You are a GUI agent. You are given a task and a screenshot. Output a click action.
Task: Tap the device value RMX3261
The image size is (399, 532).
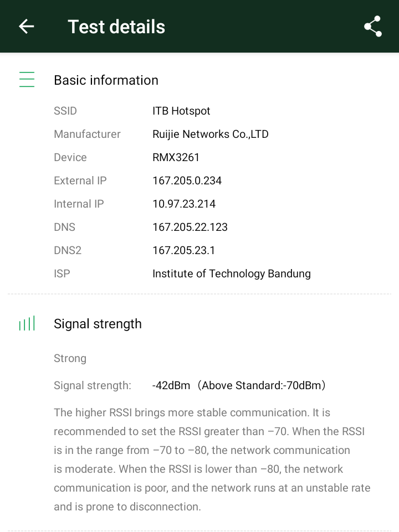coord(176,157)
